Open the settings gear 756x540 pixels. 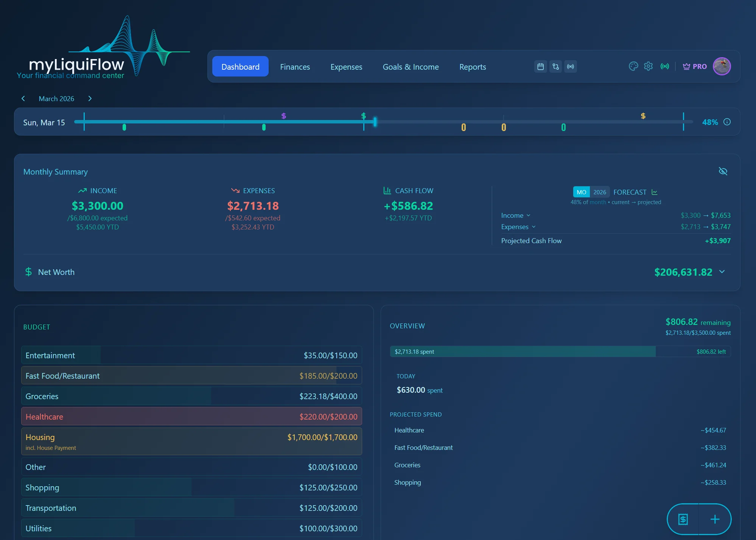648,66
